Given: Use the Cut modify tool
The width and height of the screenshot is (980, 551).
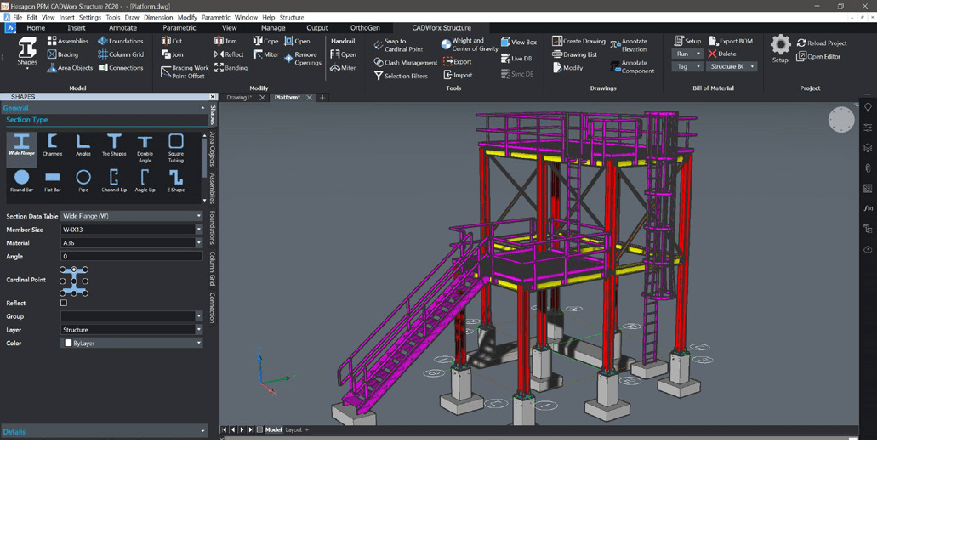Looking at the screenshot, I should pos(172,41).
